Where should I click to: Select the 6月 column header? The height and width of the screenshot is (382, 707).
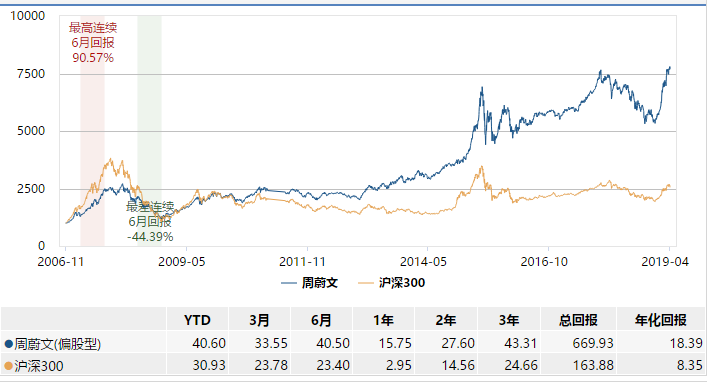click(321, 320)
